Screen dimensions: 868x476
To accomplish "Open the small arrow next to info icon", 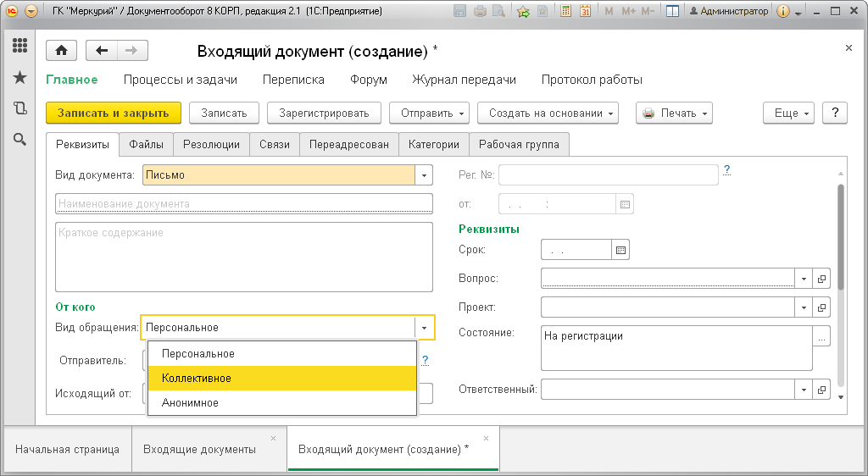I will tap(798, 12).
